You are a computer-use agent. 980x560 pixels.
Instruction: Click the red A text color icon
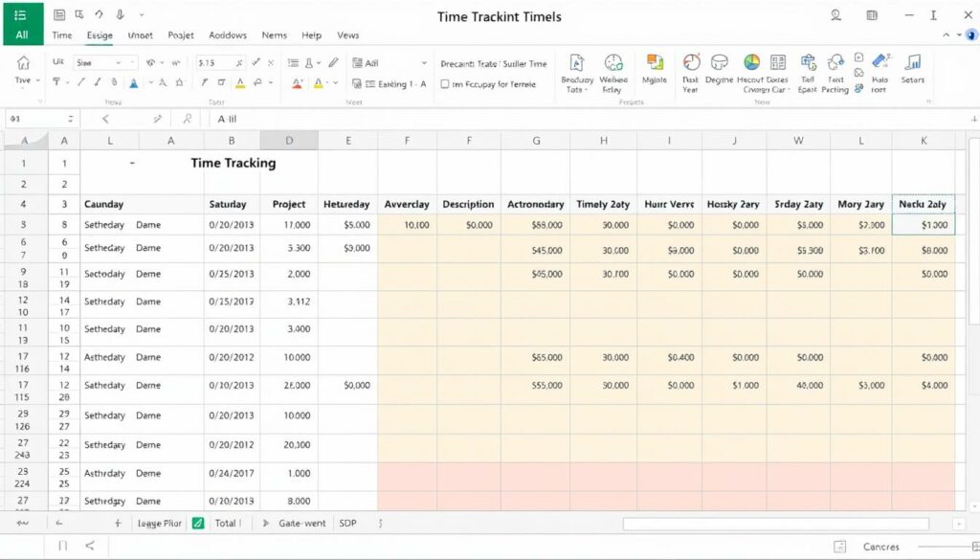point(298,83)
